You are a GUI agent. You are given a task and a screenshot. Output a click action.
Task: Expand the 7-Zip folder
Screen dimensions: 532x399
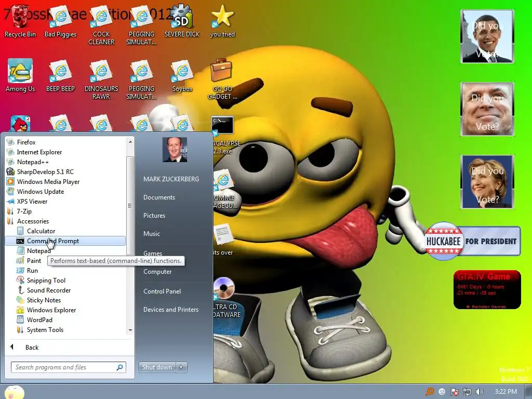click(24, 211)
